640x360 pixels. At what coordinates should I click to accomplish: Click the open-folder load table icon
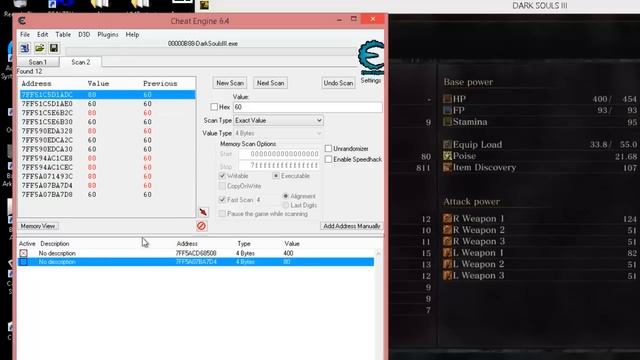[x=39, y=48]
